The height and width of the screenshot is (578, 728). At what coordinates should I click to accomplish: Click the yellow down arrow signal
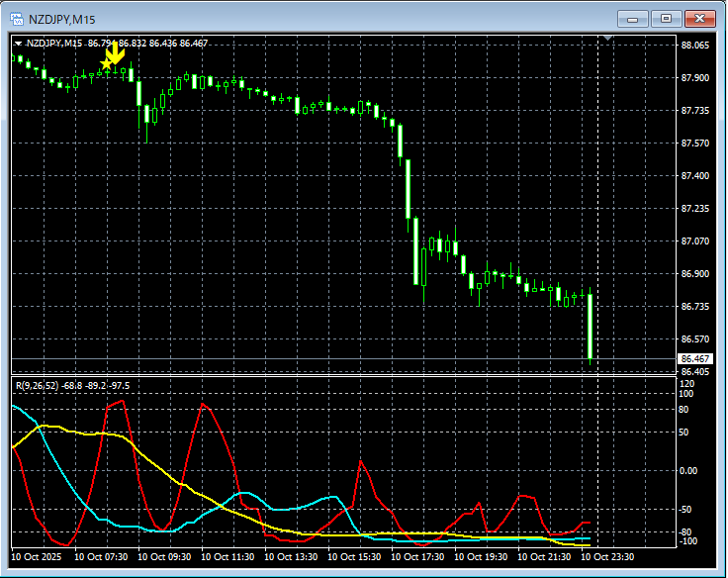point(116,53)
